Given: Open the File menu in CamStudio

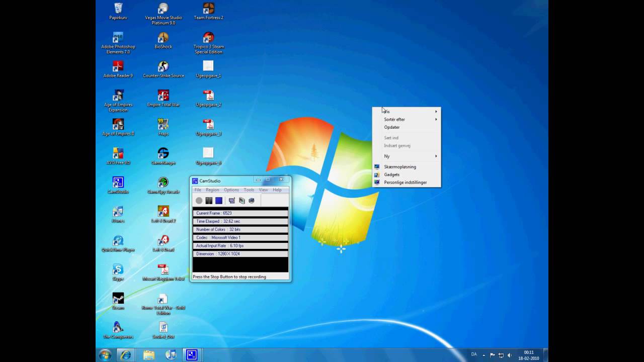Looking at the screenshot, I should (x=198, y=190).
